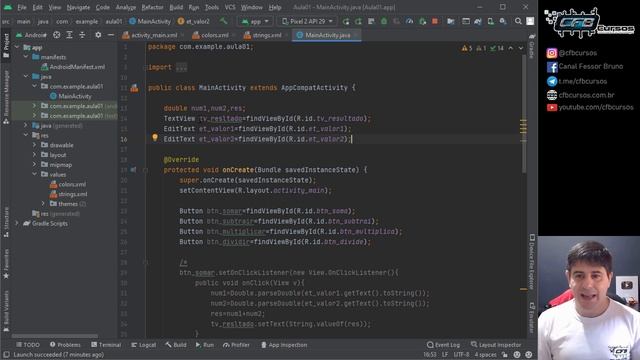
Task: Hide the Project panel with minus icon
Action: point(111,35)
